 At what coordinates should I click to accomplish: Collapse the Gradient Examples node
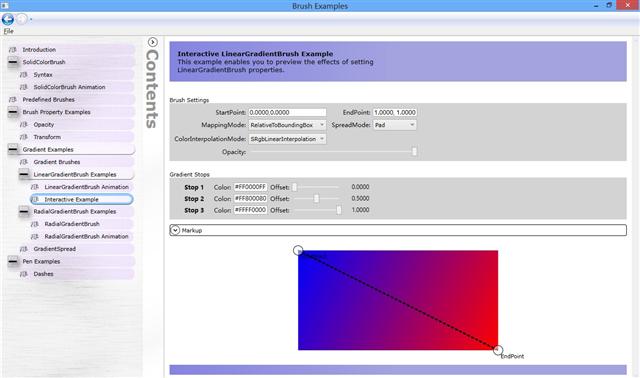[13, 149]
